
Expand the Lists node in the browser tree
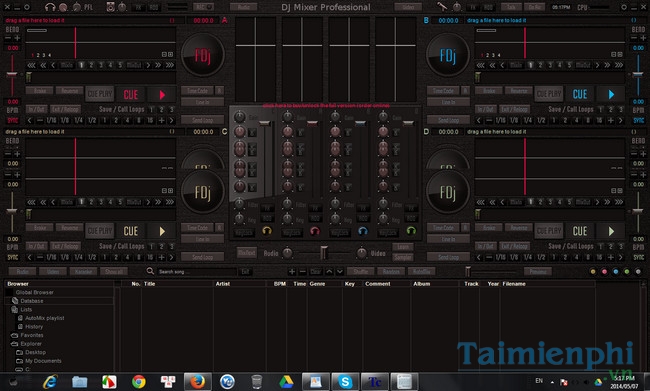(26, 310)
